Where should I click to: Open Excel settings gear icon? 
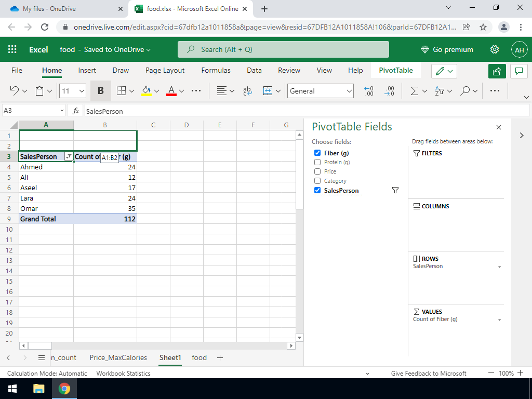[x=495, y=49]
